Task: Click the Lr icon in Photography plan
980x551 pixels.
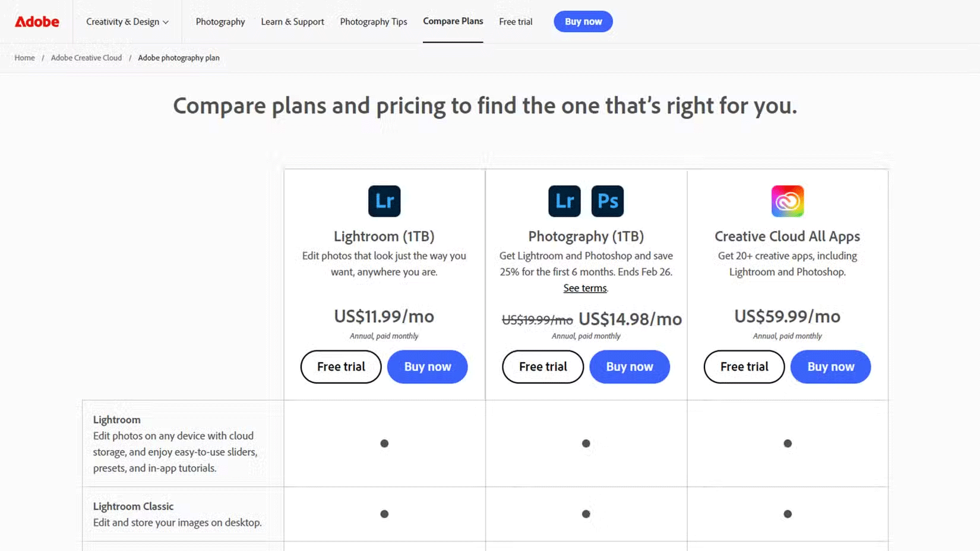Action: (x=564, y=201)
